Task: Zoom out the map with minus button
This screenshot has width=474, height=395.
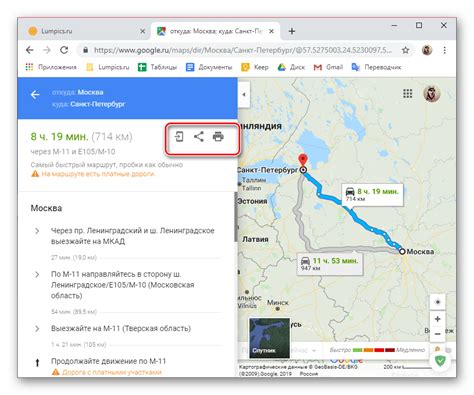Action: pos(438,334)
